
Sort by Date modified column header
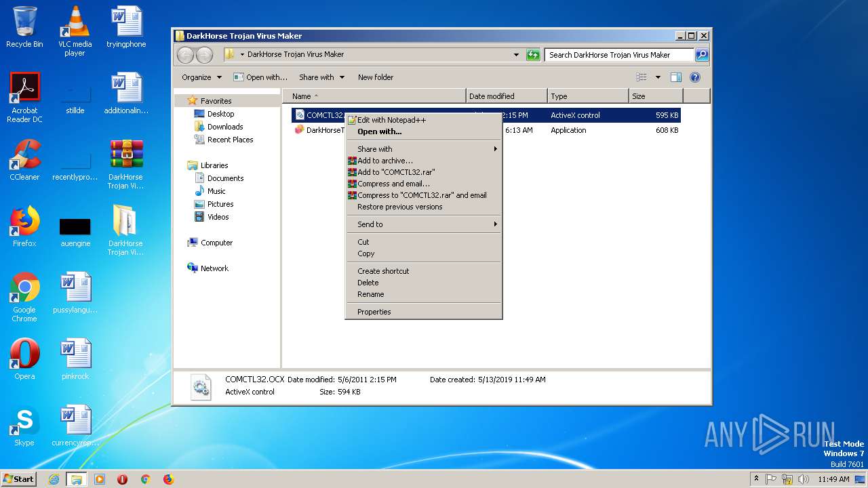tap(507, 96)
